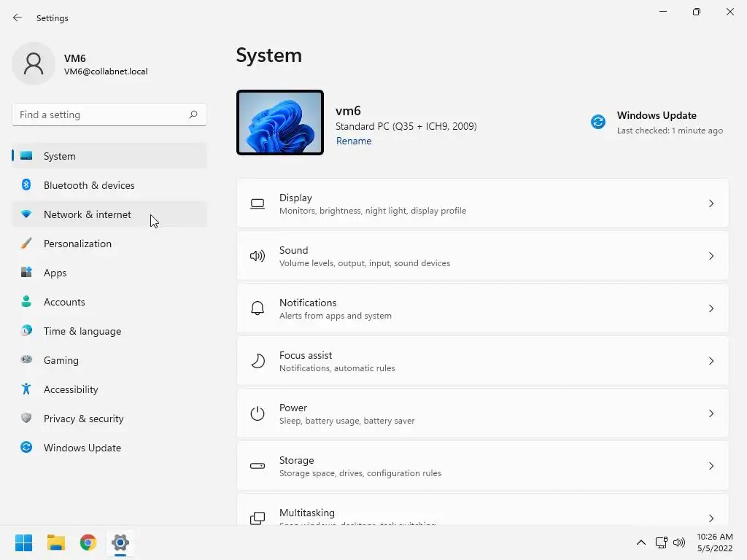Click the bell icon in the Notifications row
This screenshot has height=560, width=747.
(x=258, y=308)
